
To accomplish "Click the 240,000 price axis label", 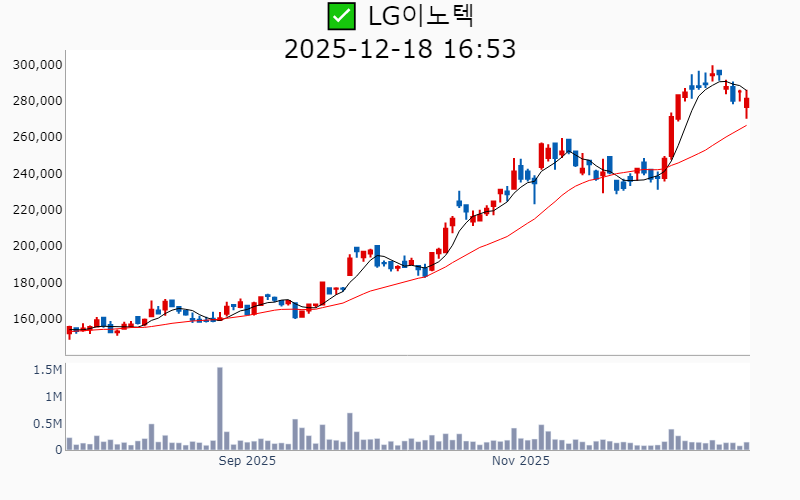I will click(x=38, y=174).
